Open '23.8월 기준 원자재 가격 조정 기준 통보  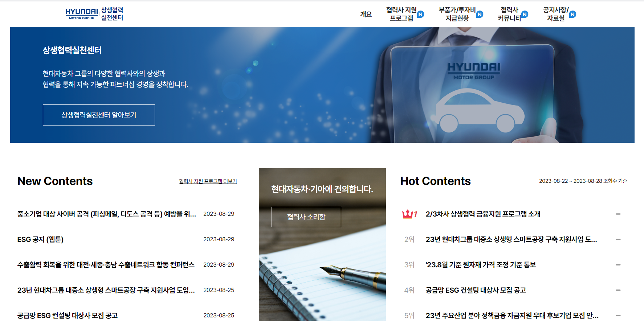[x=481, y=265]
